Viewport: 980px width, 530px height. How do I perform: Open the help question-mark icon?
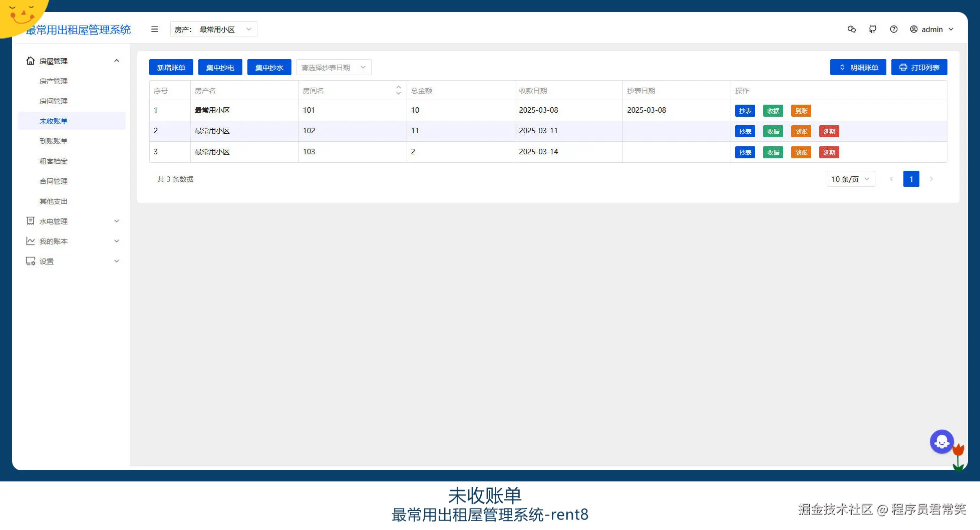point(894,30)
